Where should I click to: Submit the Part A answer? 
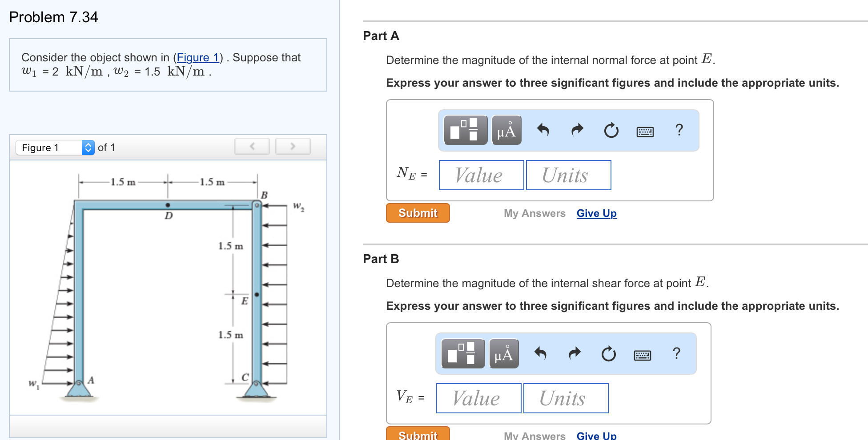pyautogui.click(x=417, y=213)
